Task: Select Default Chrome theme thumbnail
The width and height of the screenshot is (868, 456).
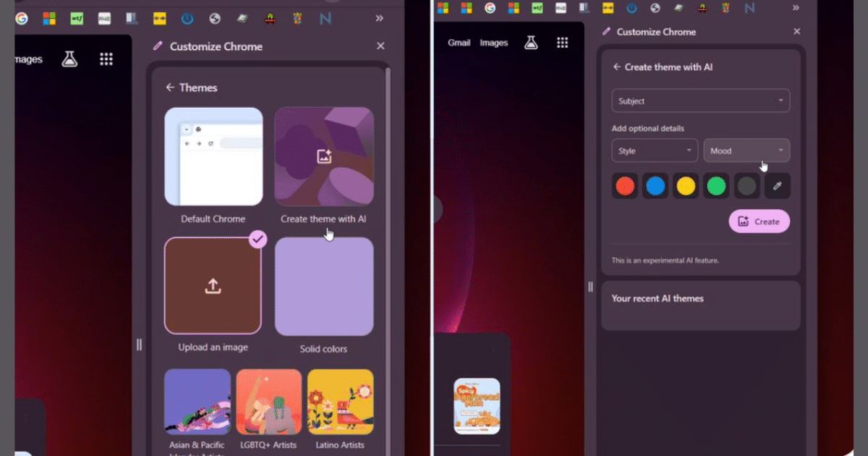Action: 213,156
